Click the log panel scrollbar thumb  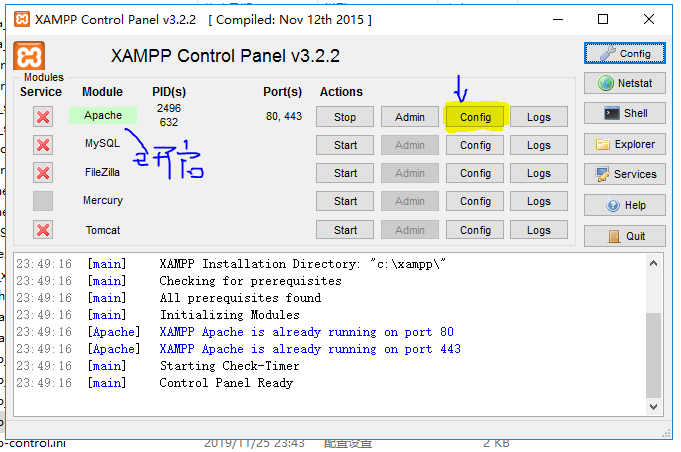pos(653,355)
